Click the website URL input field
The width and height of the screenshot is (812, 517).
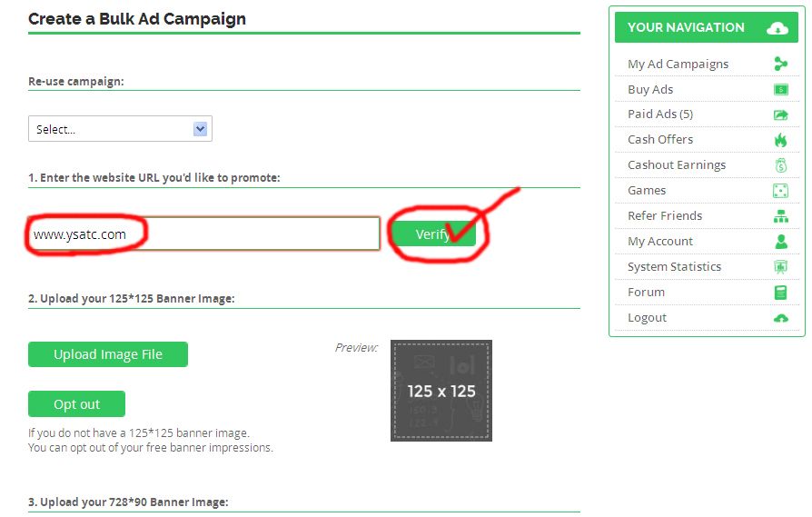pyautogui.click(x=204, y=234)
